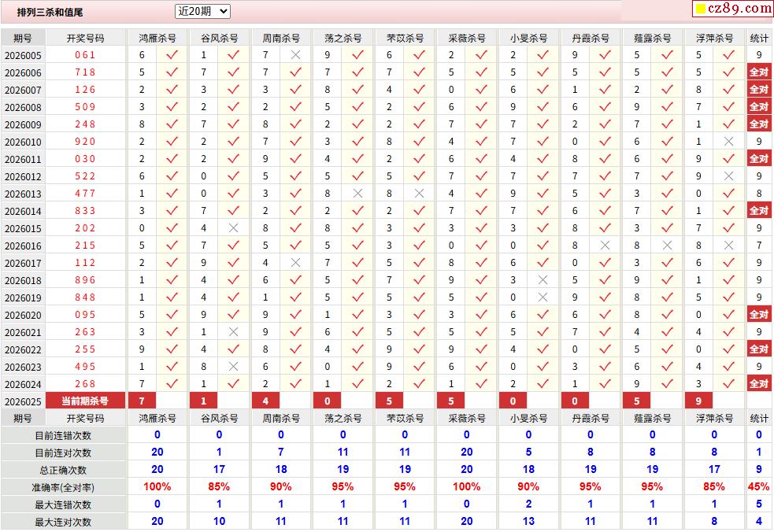Select red badge 9 under 浮萍杀号 in row 2026025
Image resolution: width=774 pixels, height=532 pixels.
pyautogui.click(x=698, y=401)
